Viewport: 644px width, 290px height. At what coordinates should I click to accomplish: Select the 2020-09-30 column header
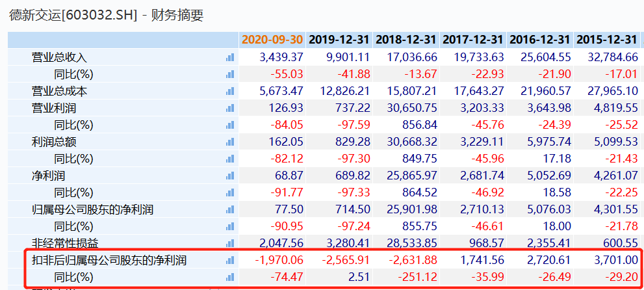pyautogui.click(x=272, y=40)
